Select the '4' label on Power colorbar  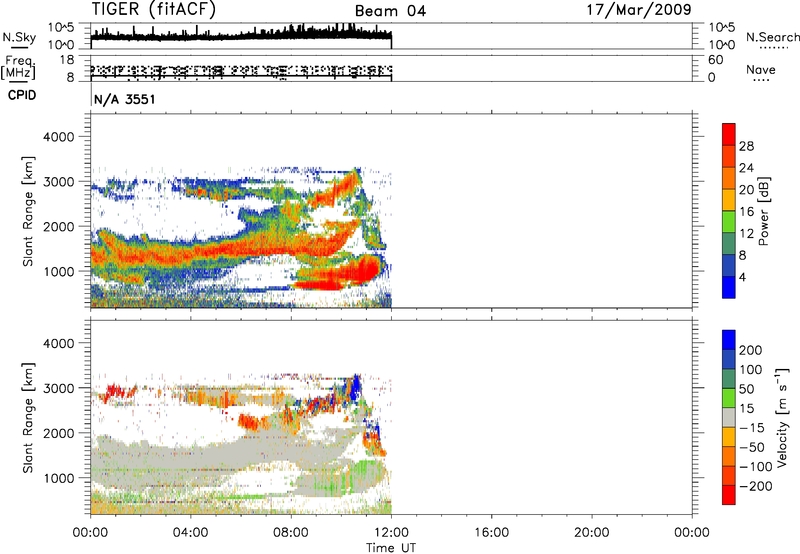(x=742, y=277)
